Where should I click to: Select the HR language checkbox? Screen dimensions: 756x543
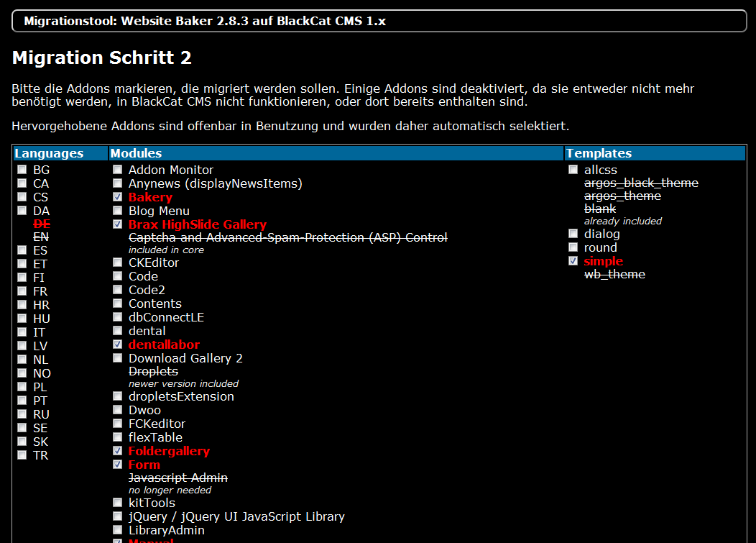tap(22, 304)
